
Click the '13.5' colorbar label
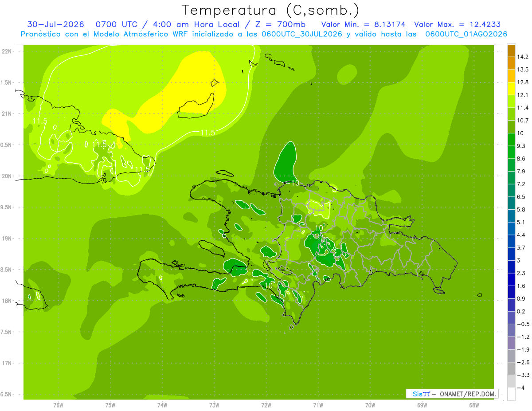[522, 70]
